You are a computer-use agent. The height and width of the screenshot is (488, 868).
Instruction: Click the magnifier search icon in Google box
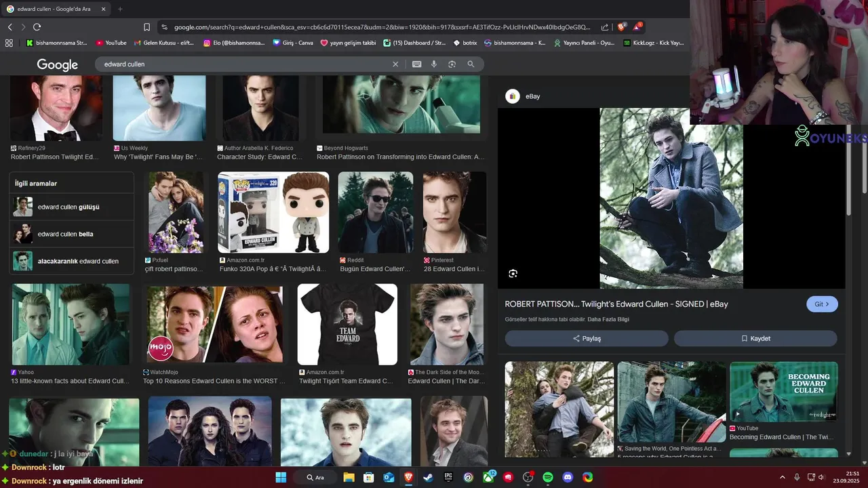click(471, 64)
